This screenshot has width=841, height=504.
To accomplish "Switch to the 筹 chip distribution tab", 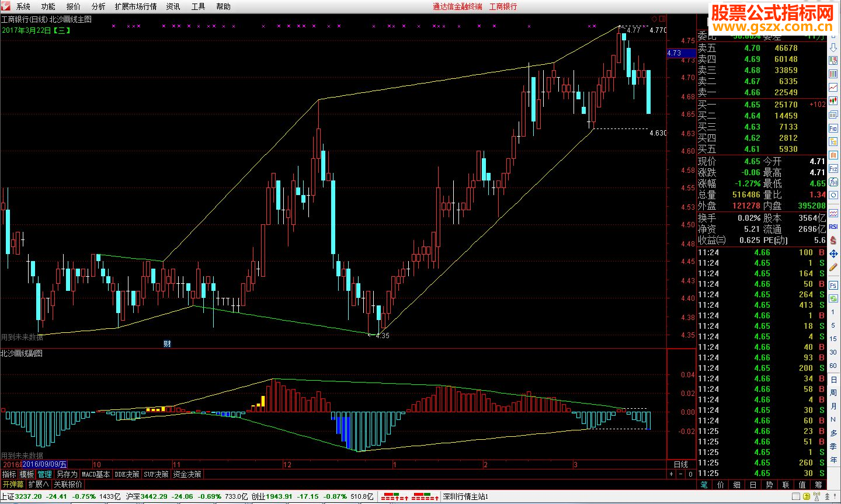I will (819, 485).
